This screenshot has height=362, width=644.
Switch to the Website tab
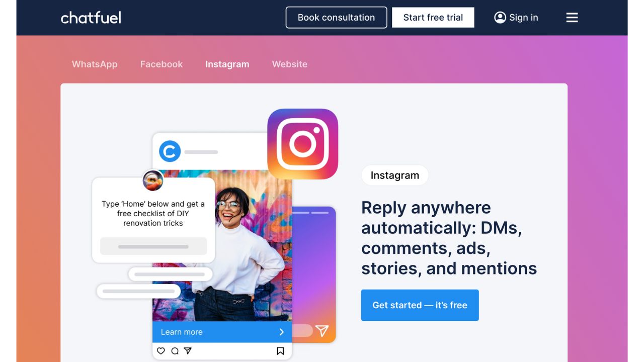(290, 64)
